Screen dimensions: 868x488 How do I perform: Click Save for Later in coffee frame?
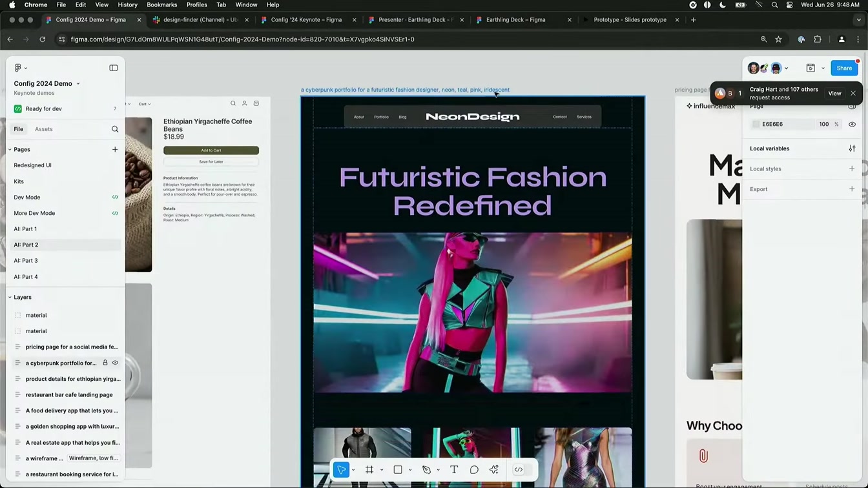pos(211,161)
